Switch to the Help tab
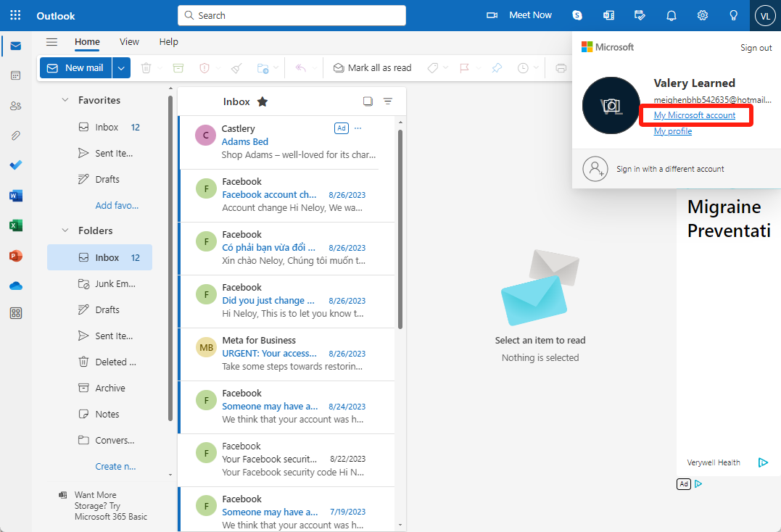The image size is (781, 532). pos(168,42)
